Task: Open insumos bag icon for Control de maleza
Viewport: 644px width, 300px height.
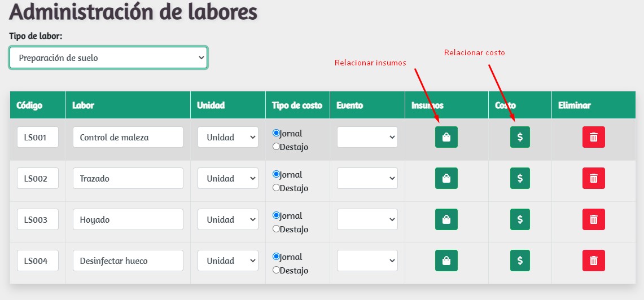Action: pos(446,137)
